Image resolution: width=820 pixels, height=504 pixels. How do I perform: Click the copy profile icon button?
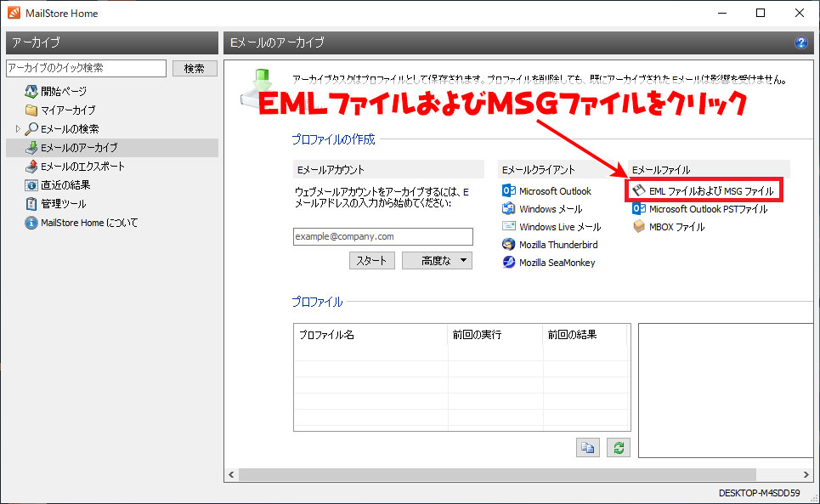(x=588, y=448)
